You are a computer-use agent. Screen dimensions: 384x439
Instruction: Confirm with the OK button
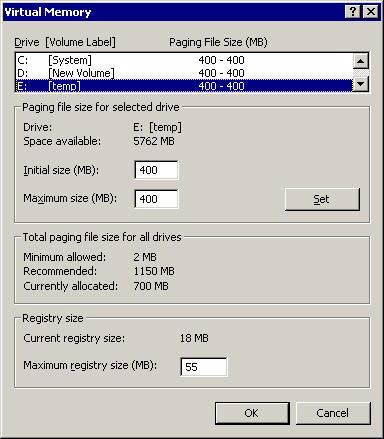click(x=252, y=413)
